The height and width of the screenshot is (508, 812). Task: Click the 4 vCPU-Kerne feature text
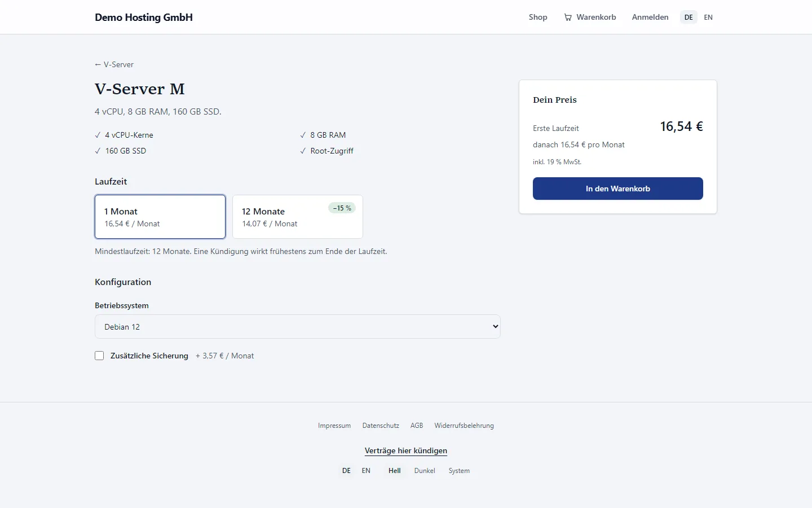[x=129, y=135]
